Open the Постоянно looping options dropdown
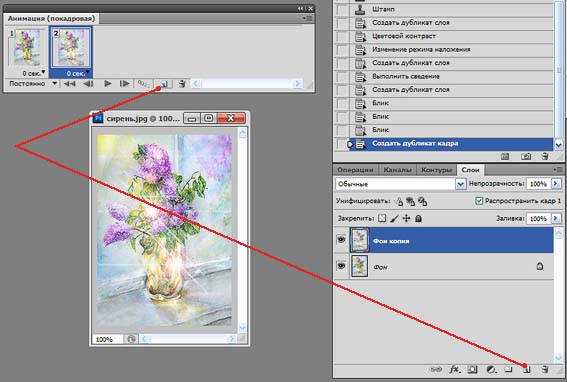This screenshot has height=382, width=567. [54, 84]
